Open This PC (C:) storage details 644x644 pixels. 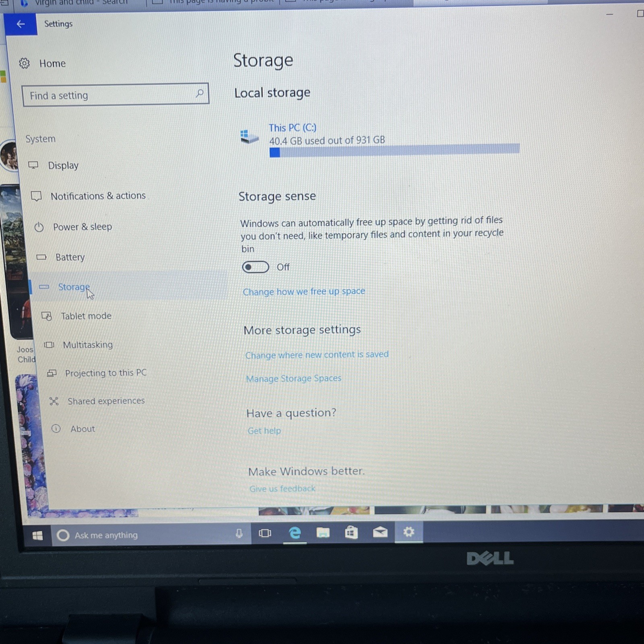[x=293, y=128]
